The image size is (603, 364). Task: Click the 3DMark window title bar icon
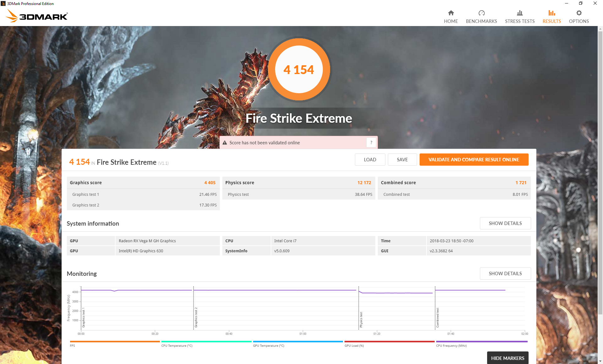(3, 3)
